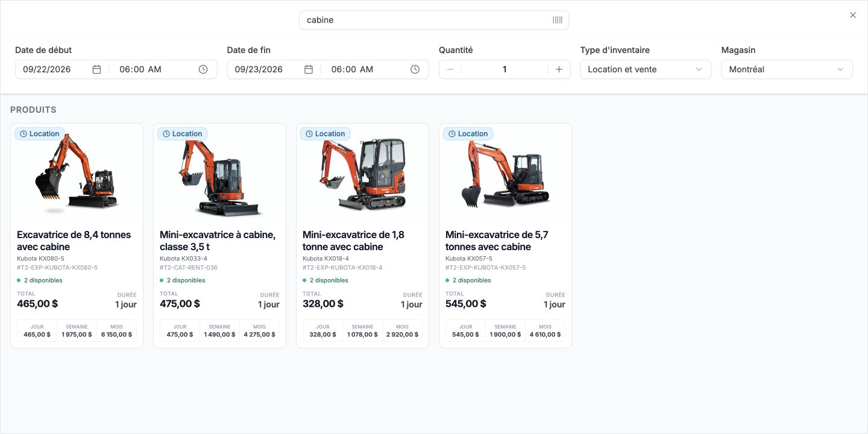
Task: Click the start date 09/22/2026 field
Action: click(47, 69)
